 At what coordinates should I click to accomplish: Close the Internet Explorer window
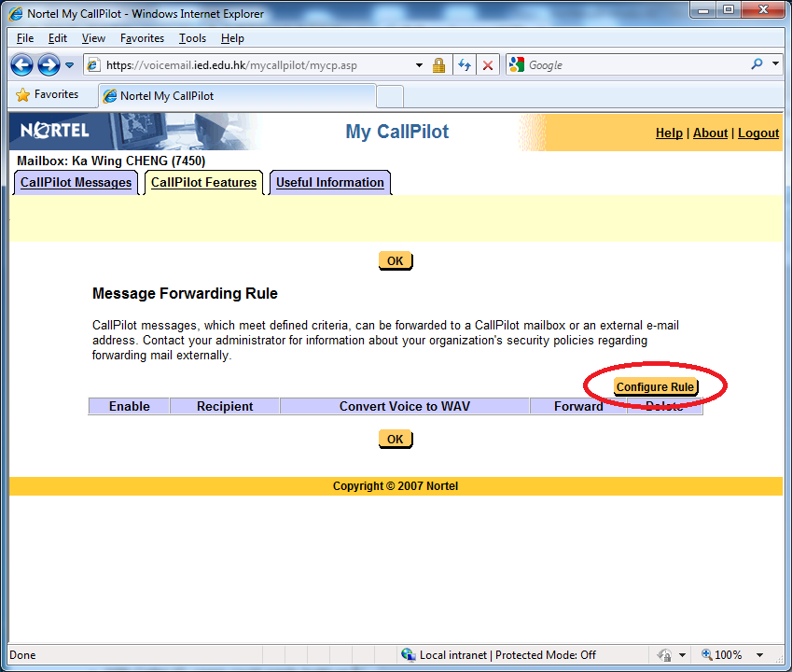pyautogui.click(x=763, y=9)
